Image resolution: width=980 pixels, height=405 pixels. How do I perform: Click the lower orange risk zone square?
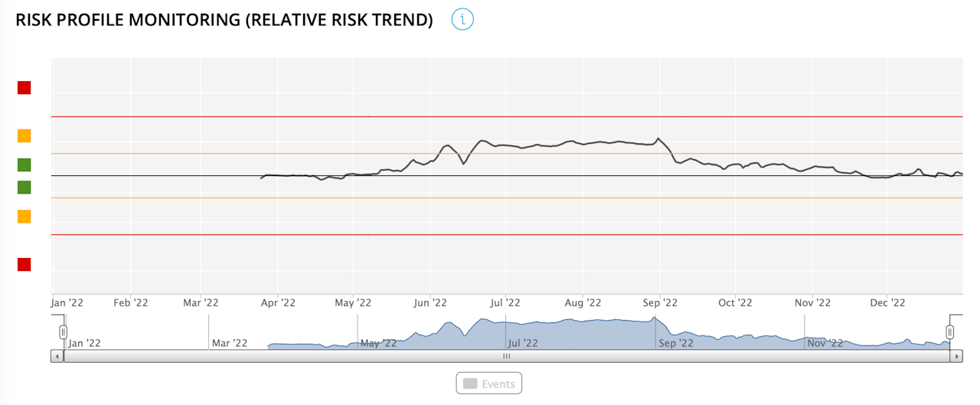(x=24, y=217)
